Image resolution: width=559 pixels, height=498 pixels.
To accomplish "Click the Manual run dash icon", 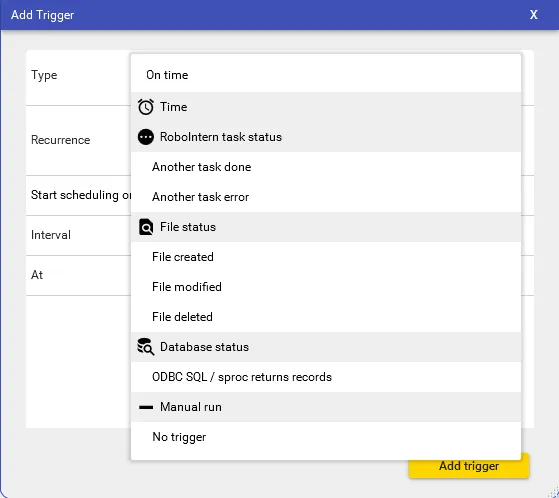I will 146,407.
